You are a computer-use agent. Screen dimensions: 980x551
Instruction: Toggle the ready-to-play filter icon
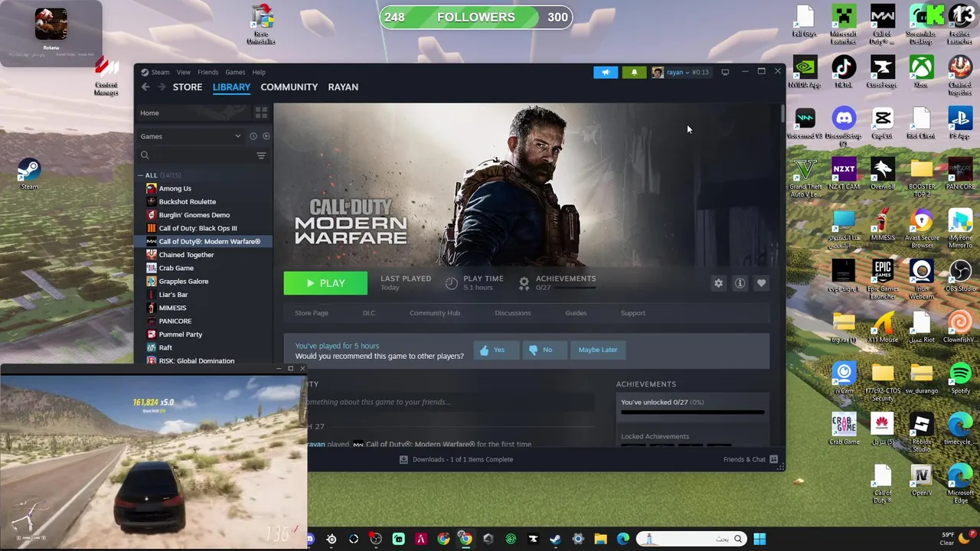tap(266, 136)
